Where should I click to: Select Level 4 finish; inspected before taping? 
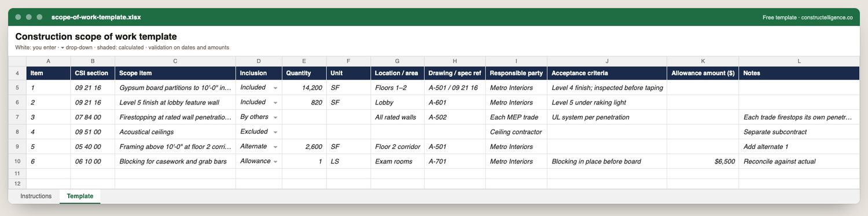pyautogui.click(x=607, y=88)
